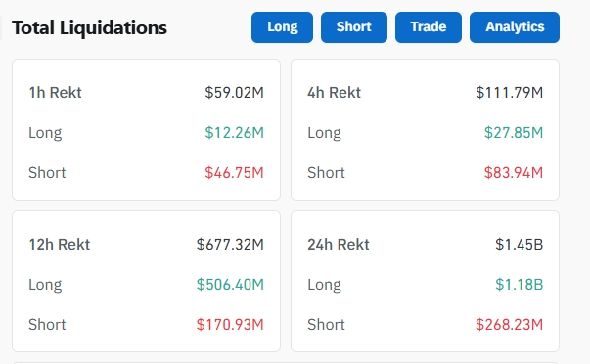Click the Long button
This screenshot has width=590, height=364.
coord(282,27)
